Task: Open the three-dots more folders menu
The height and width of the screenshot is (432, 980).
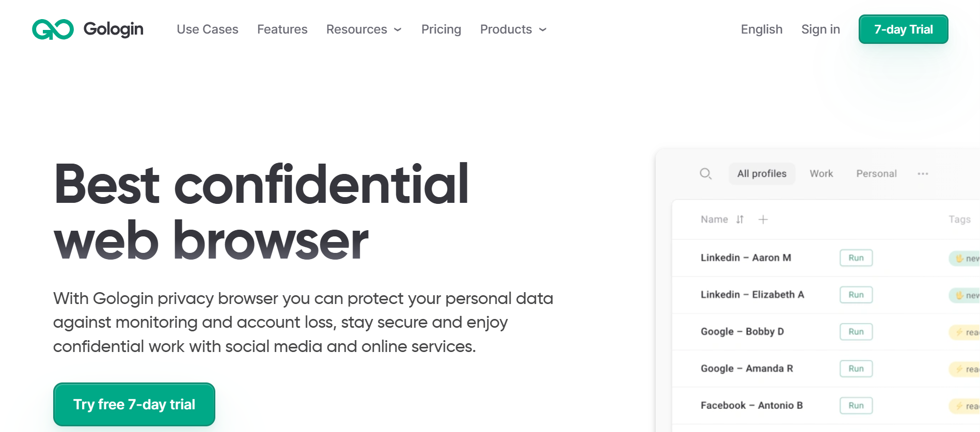Action: pyautogui.click(x=923, y=174)
